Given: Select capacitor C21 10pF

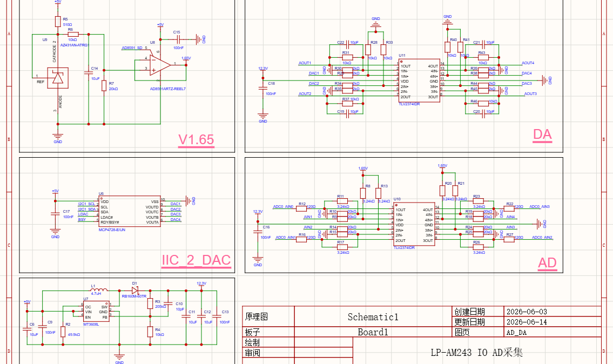Looking at the screenshot, I should [x=483, y=45].
